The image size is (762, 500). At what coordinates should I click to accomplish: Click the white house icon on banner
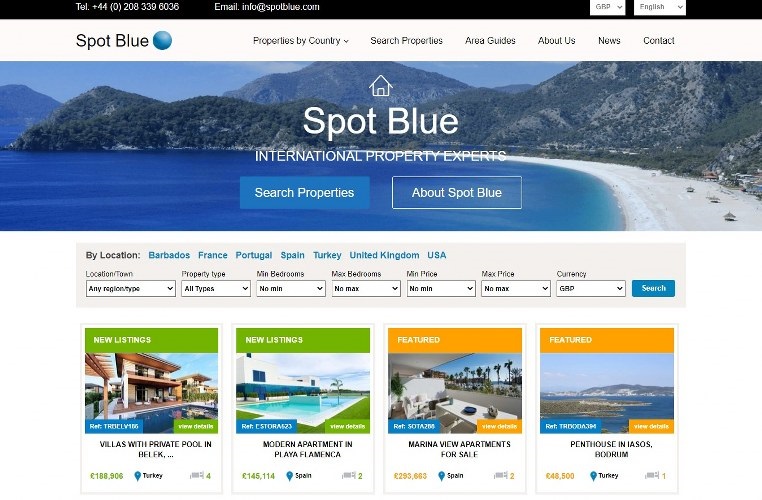(381, 86)
